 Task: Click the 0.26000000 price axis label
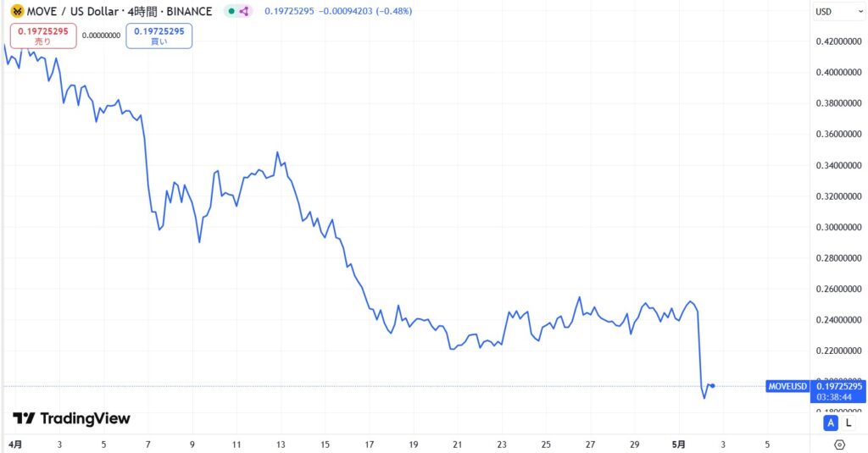pyautogui.click(x=838, y=289)
